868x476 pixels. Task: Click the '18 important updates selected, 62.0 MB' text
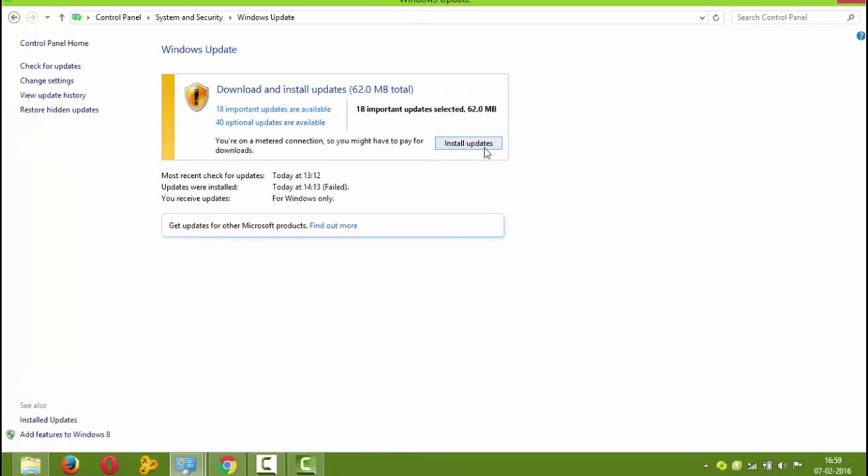(426, 109)
